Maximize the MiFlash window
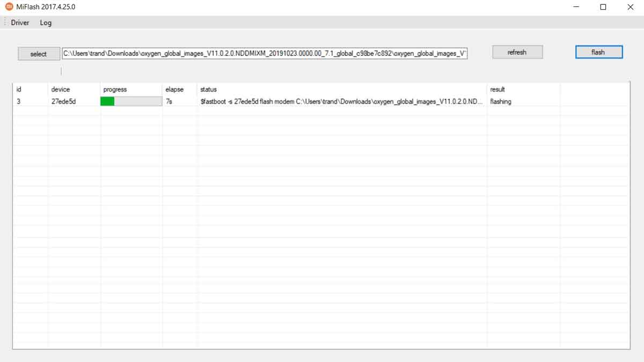Screen dimensions: 644x362 click(x=603, y=7)
